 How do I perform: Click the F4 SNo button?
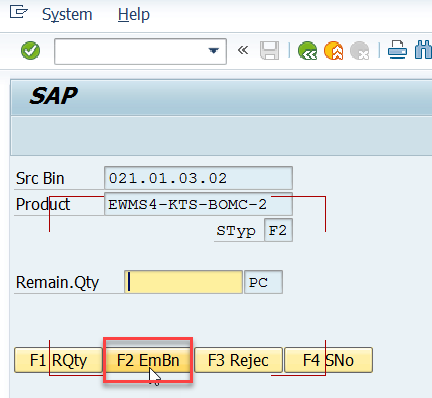pyautogui.click(x=328, y=360)
